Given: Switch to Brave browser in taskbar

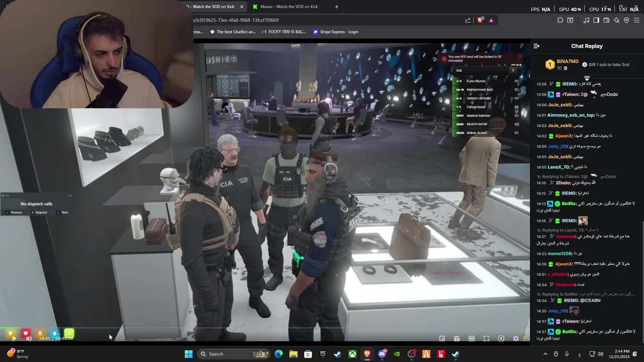Looking at the screenshot, I should pos(367,354).
